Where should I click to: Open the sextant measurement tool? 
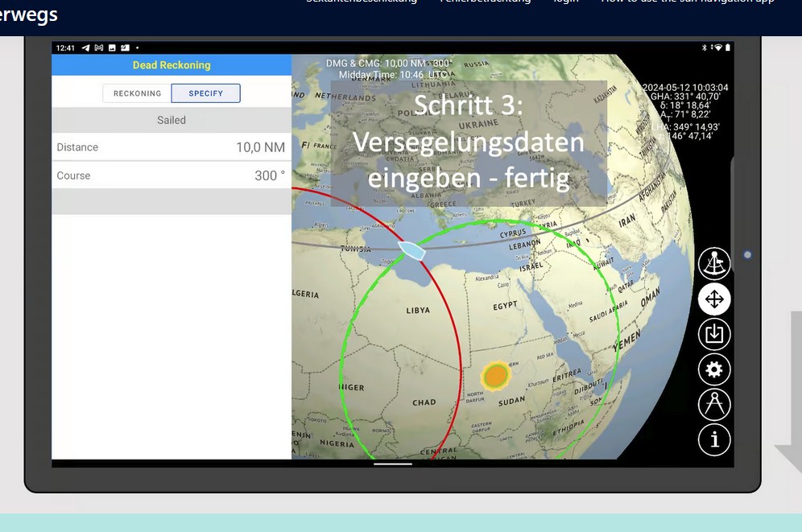(x=713, y=264)
